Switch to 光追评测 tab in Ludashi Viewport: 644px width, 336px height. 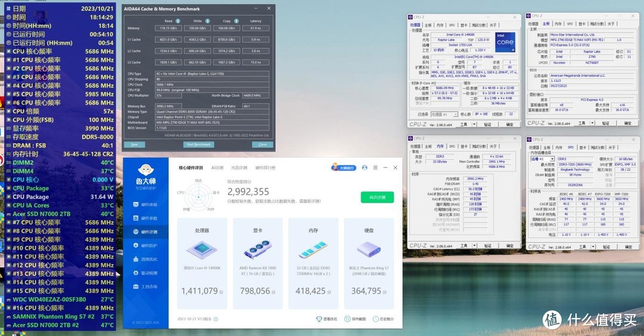click(x=239, y=168)
